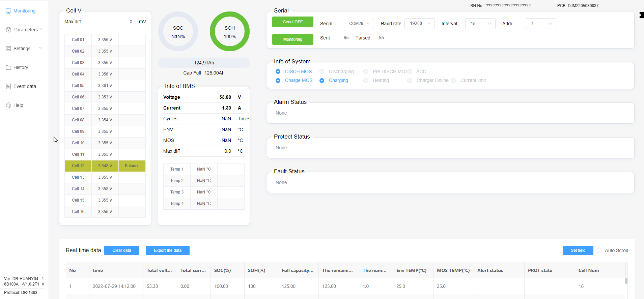Viewport: 644px width, 299px height.
Task: Click the History folder icon in sidebar
Action: click(x=8, y=67)
